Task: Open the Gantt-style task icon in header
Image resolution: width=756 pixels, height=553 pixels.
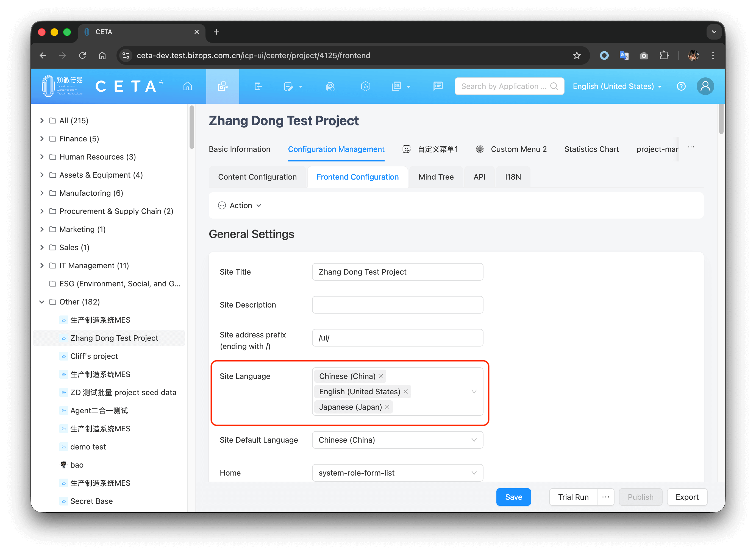Action: [258, 86]
